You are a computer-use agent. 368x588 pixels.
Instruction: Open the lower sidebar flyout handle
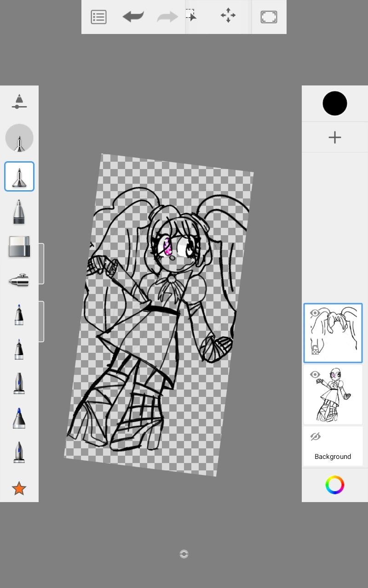(x=40, y=321)
